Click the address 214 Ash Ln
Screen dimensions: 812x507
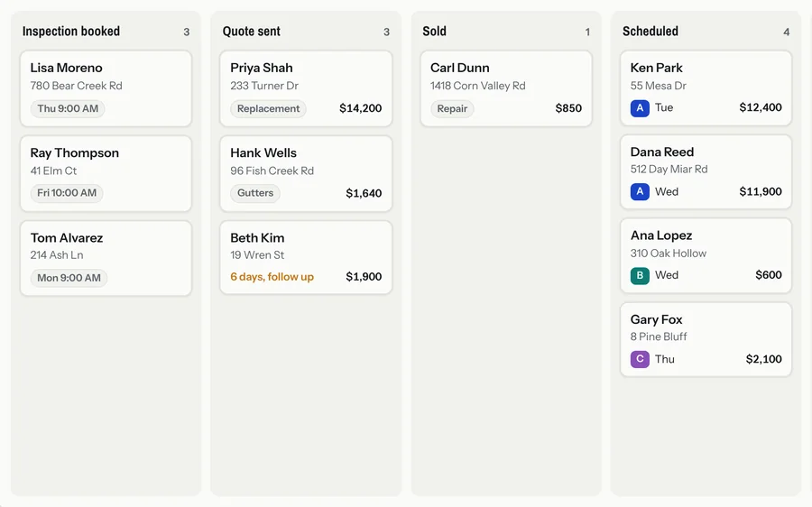(57, 255)
